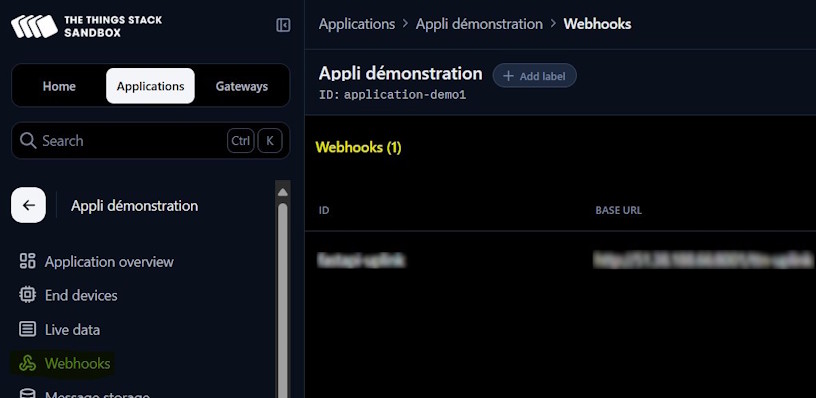This screenshot has width=816, height=398.
Task: Click the scrollbar up arrow in sidebar
Action: click(283, 192)
